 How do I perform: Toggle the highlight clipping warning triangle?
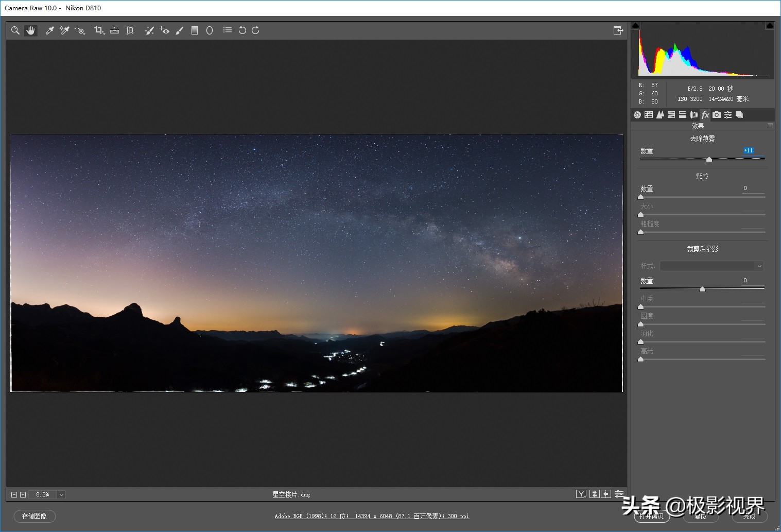tap(770, 25)
